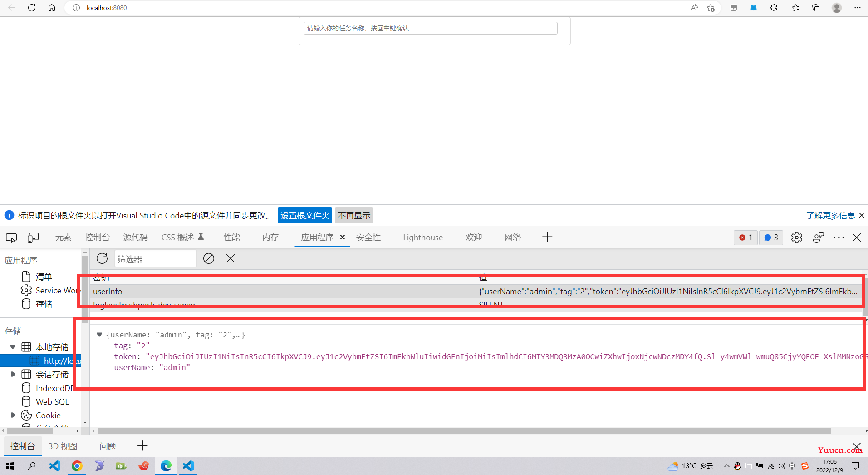This screenshot has width=868, height=475.
Task: Select 清单 in application sidebar
Action: [x=44, y=277]
